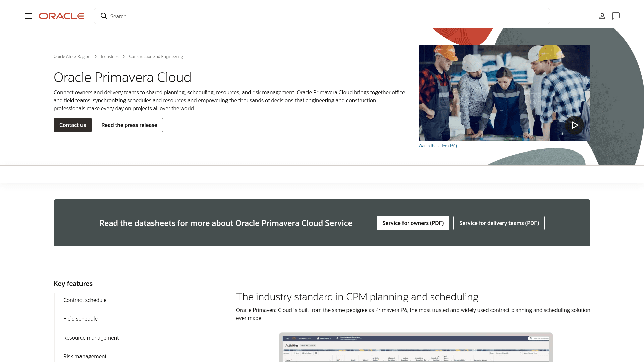Go to Construction and Engineering breadcrumb
Viewport: 644px width, 362px height.
[x=156, y=56]
